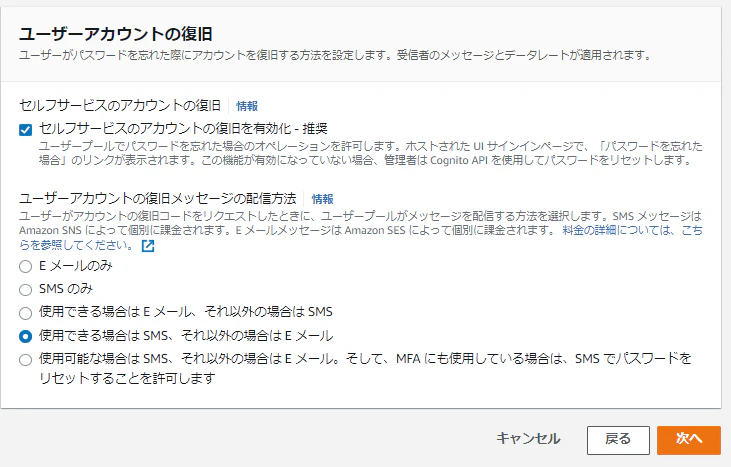Proceed with the 次へ button
The width and height of the screenshot is (731, 467).
click(x=689, y=440)
